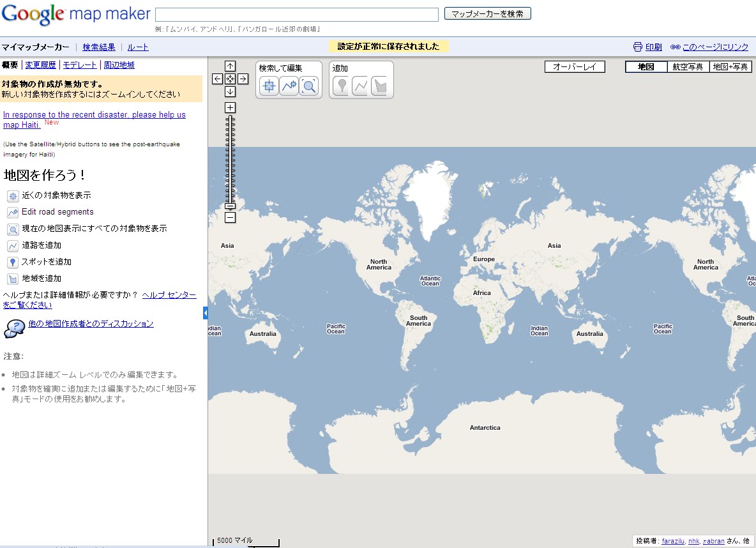Click icon beside スポットを追加

13,263
